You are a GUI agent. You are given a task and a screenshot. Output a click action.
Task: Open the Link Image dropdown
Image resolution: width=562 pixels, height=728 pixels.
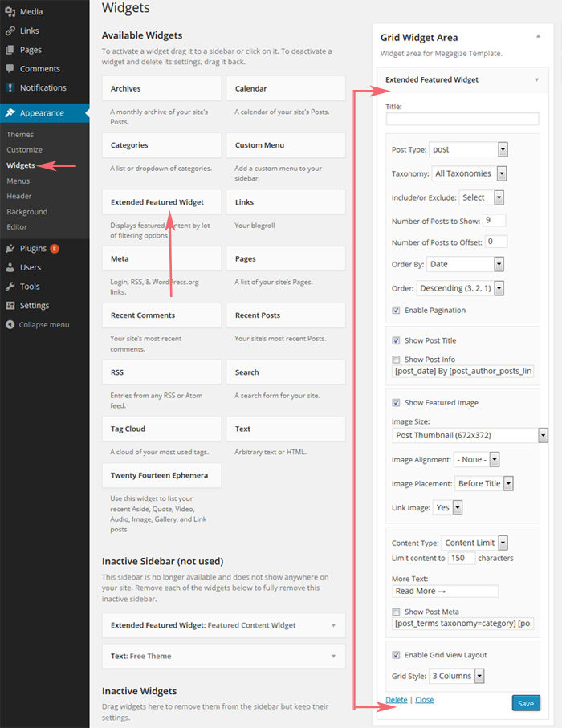pos(448,507)
